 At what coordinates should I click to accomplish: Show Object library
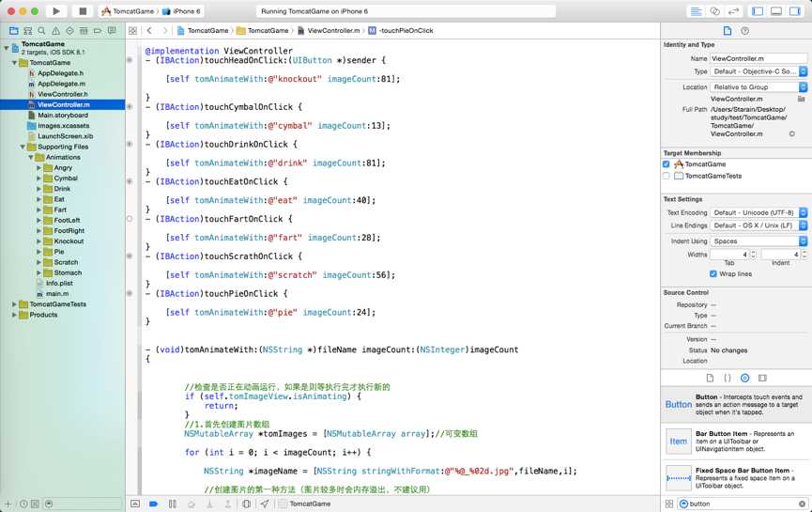(x=745, y=378)
